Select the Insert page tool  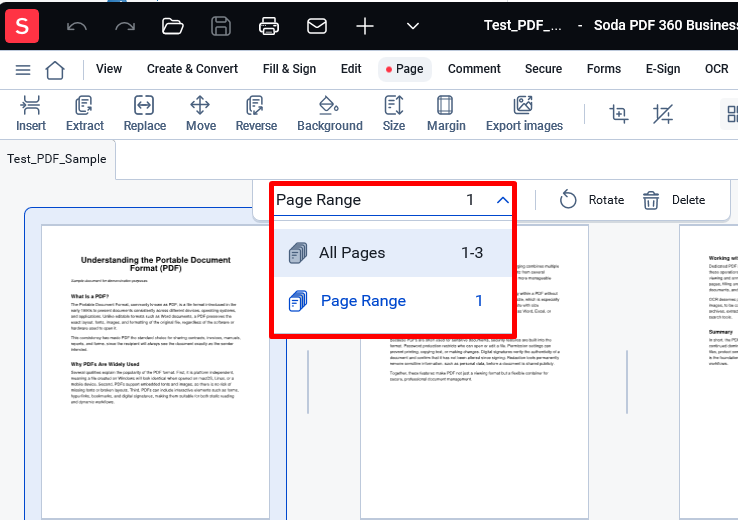[x=31, y=113]
